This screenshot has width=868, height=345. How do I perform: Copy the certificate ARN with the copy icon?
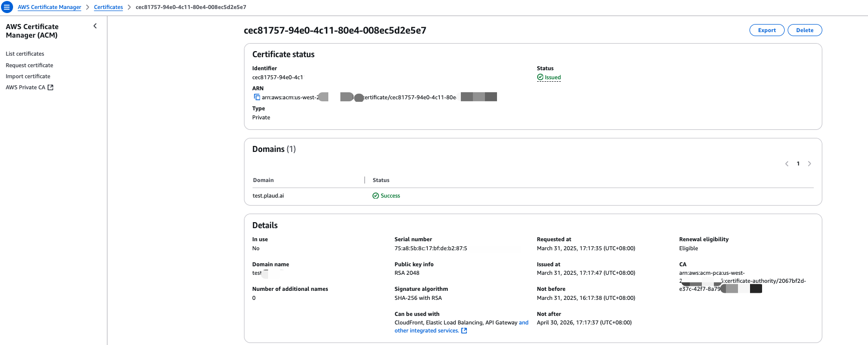click(x=257, y=97)
